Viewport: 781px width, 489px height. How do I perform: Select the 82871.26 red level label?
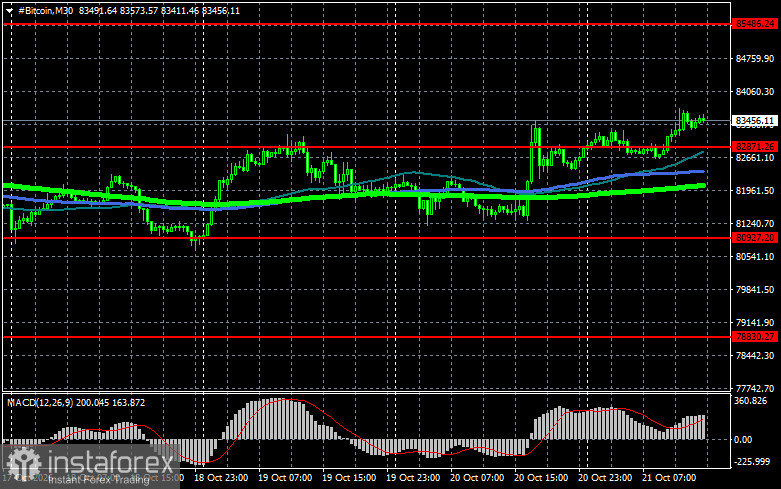point(755,147)
